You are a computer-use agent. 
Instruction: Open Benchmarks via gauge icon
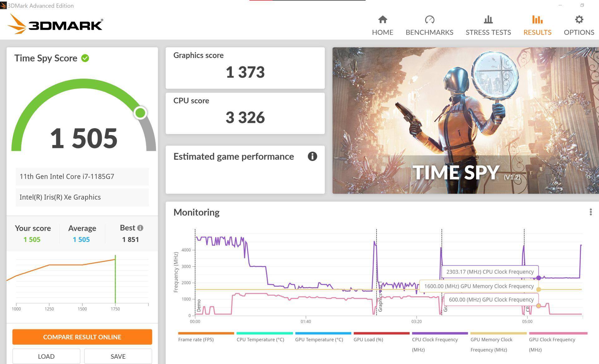coord(429,20)
